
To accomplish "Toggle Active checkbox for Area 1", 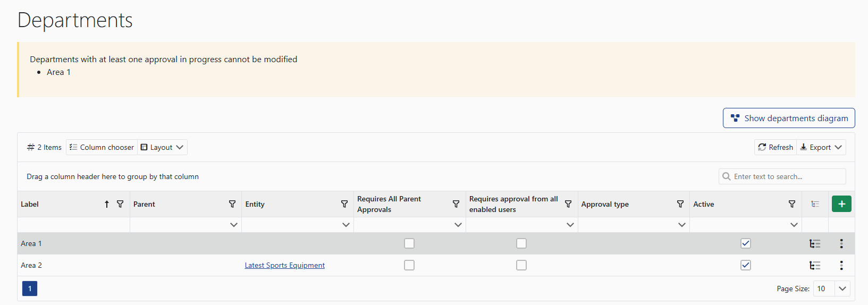I will point(746,243).
